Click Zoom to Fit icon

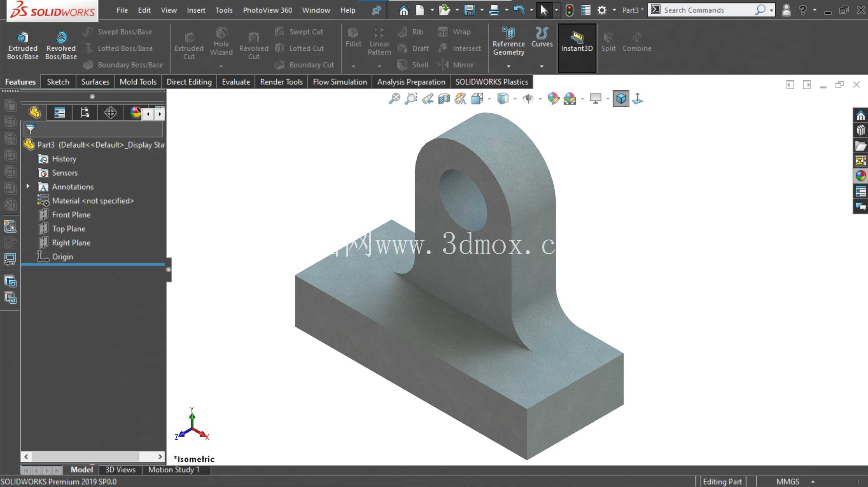tap(394, 99)
